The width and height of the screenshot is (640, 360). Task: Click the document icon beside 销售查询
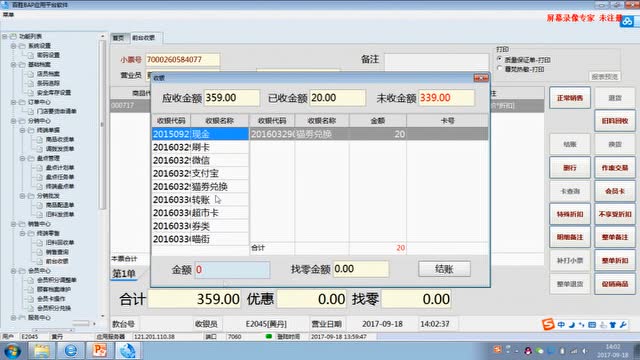tap(40, 252)
